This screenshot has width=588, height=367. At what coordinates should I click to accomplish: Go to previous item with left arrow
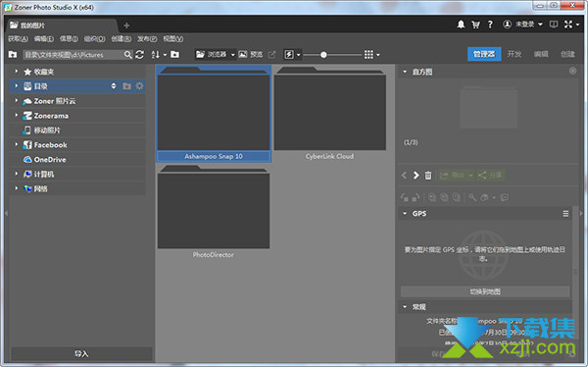(x=404, y=175)
